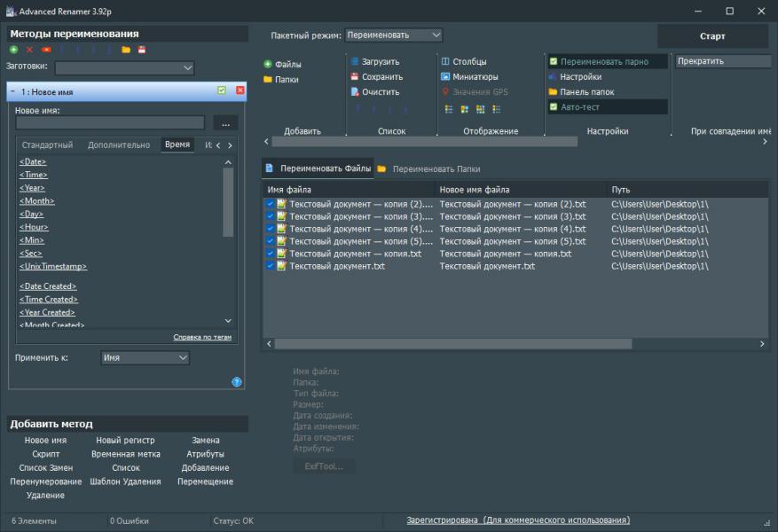Viewport: 778px width, 532px height.
Task: Uncheck the file 'Текстовый документ — копия (4)'
Action: (270, 229)
